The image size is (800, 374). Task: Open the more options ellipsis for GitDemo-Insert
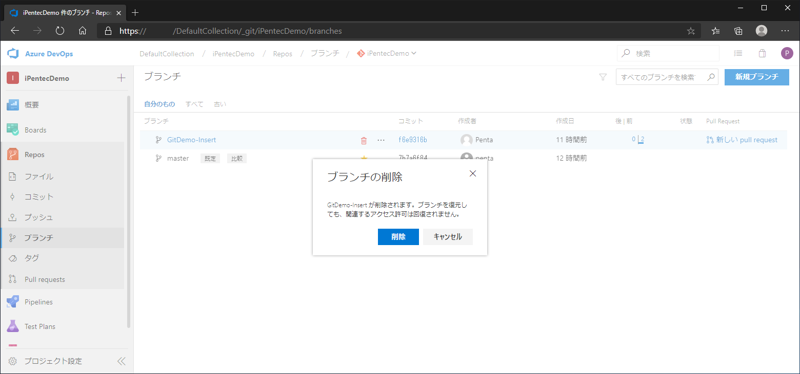click(x=381, y=140)
